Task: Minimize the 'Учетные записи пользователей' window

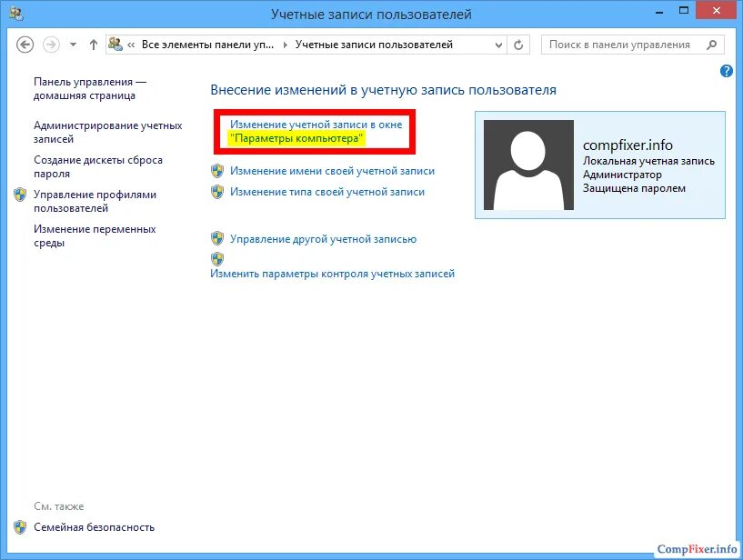Action: pyautogui.click(x=659, y=12)
